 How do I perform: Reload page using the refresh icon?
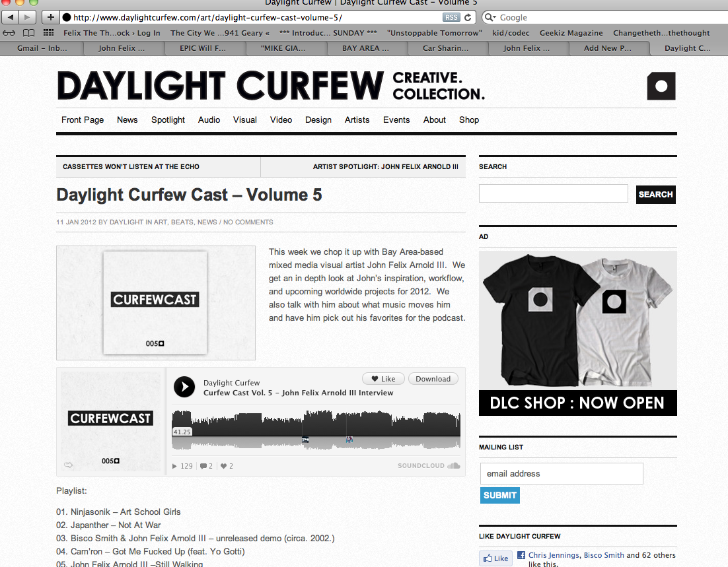(468, 18)
